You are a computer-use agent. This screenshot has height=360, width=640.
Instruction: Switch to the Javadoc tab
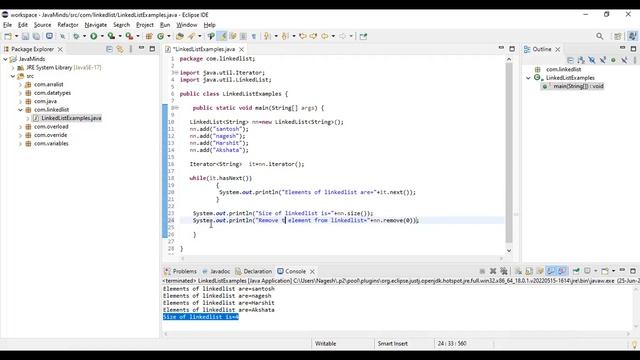point(216,271)
